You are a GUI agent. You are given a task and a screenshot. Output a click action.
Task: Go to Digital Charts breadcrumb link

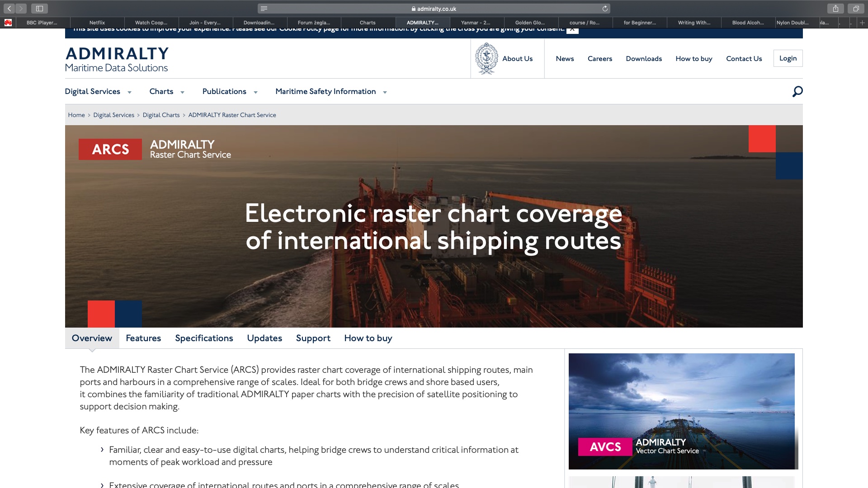(161, 115)
